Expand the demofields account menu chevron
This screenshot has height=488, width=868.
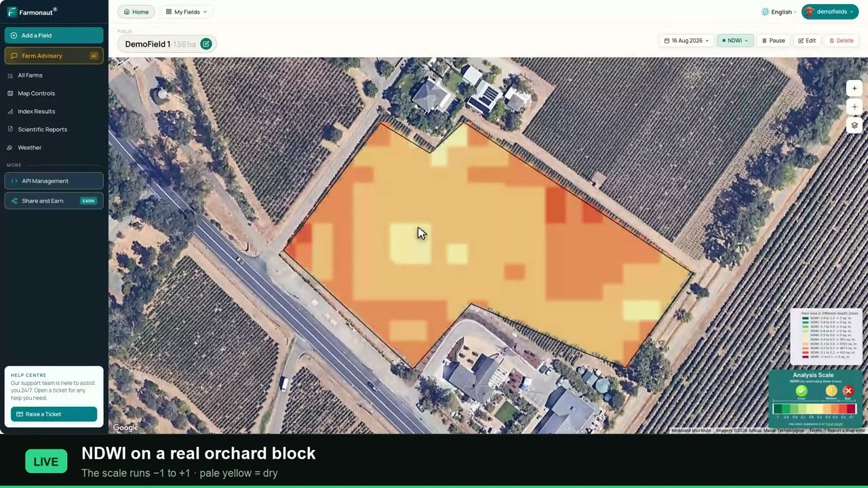pos(852,12)
